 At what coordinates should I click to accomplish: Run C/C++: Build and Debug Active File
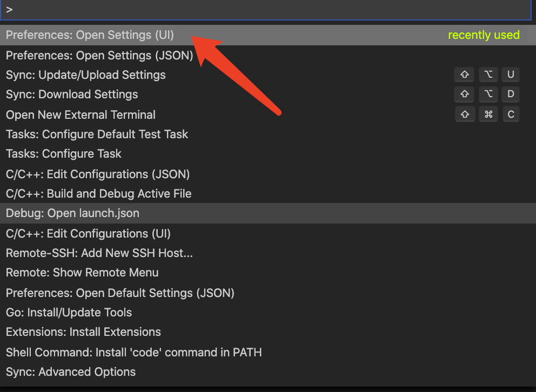[x=268, y=194]
